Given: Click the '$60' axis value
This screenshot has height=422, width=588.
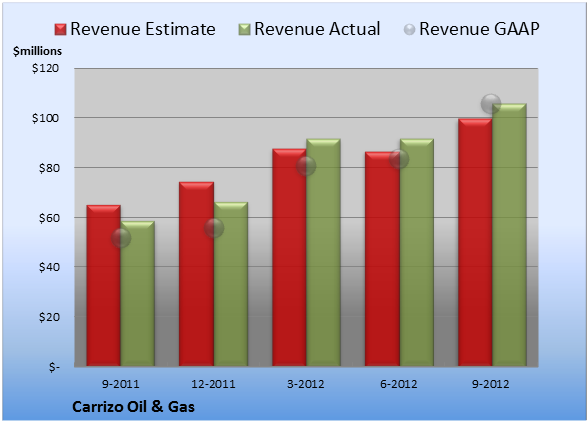Looking at the screenshot, I should [49, 218].
